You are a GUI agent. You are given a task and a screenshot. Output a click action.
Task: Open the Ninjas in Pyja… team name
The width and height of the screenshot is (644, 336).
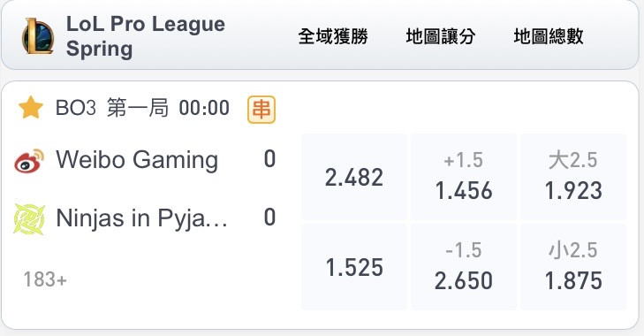coord(141,218)
